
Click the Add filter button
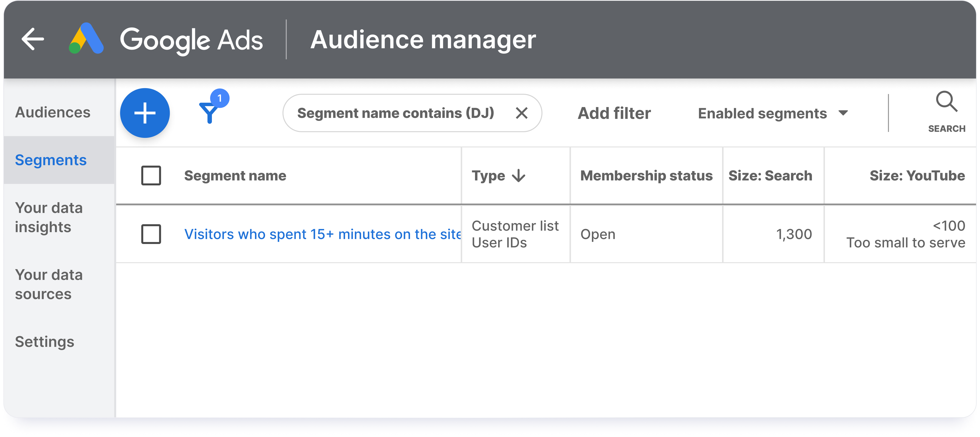click(x=614, y=113)
